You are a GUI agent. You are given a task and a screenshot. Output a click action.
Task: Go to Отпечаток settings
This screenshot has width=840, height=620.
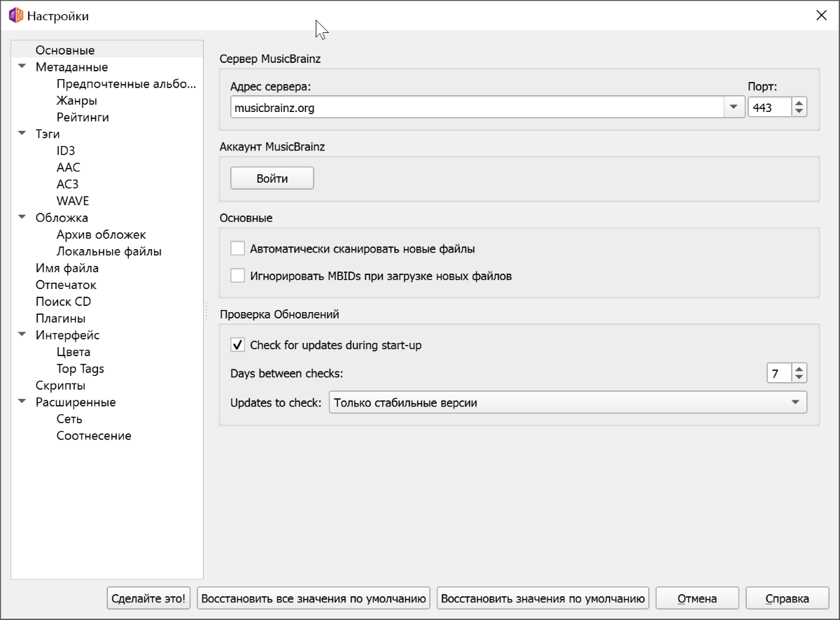[x=66, y=286]
